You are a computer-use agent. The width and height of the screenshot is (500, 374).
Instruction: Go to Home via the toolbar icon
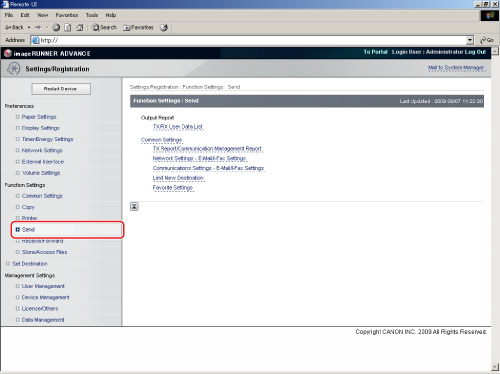tap(79, 27)
